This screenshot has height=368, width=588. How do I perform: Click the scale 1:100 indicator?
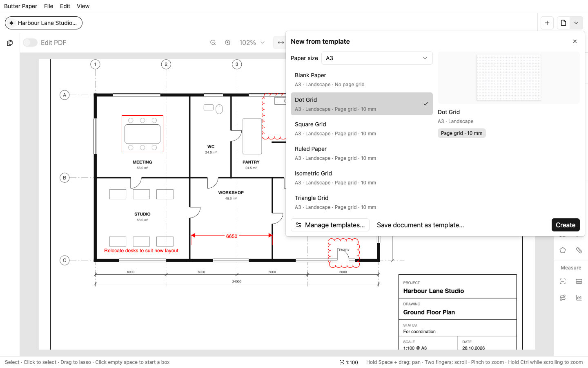pyautogui.click(x=349, y=362)
